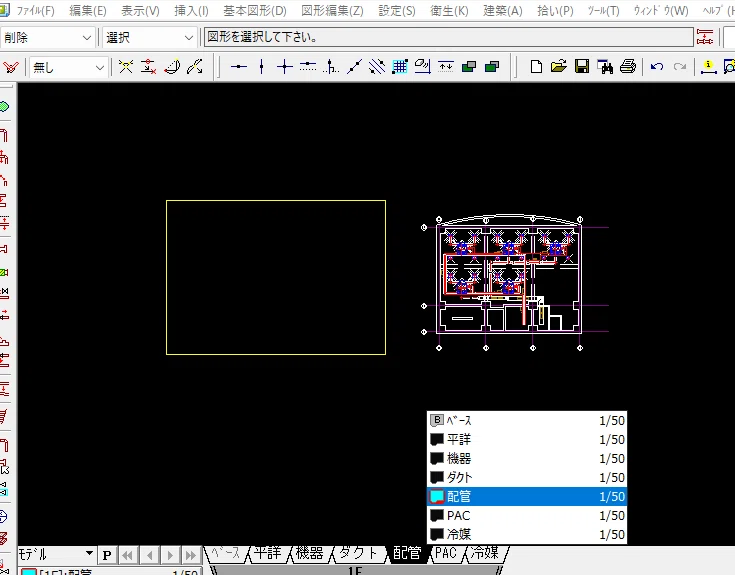The height and width of the screenshot is (575, 735).
Task: Go to the previous sheet arrow
Action: click(x=149, y=555)
